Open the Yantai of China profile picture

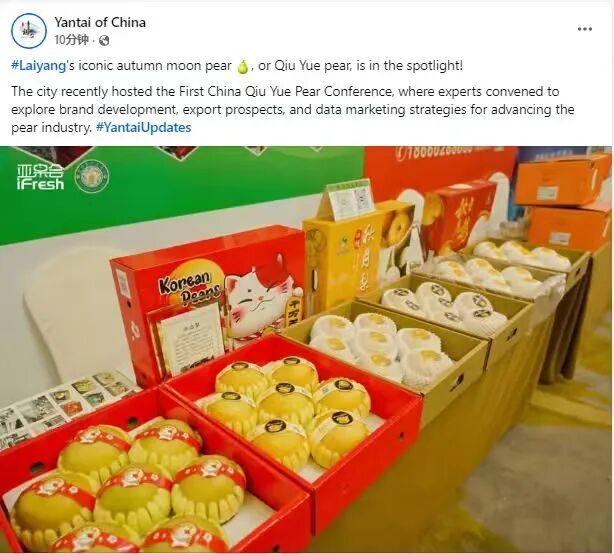click(x=29, y=31)
